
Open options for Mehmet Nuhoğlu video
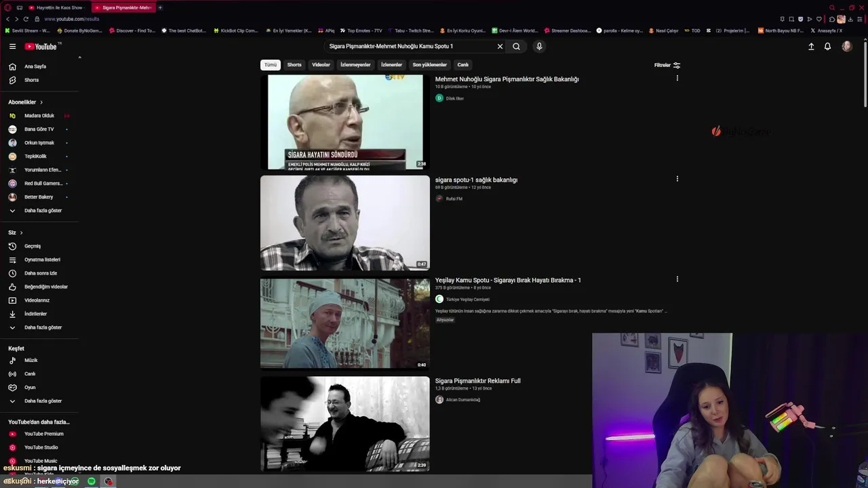pos(677,79)
